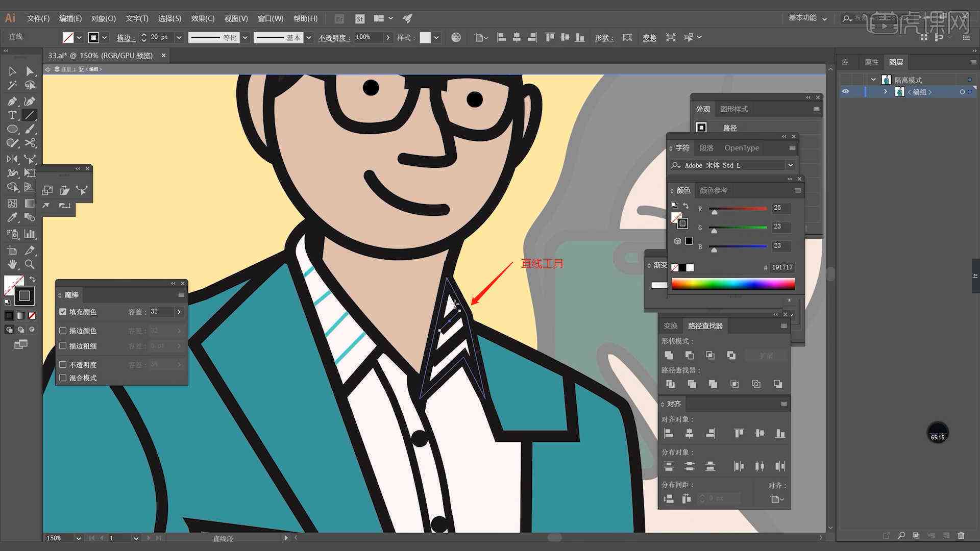Select the Zoom tool
This screenshot has width=980, height=551.
pos(30,264)
